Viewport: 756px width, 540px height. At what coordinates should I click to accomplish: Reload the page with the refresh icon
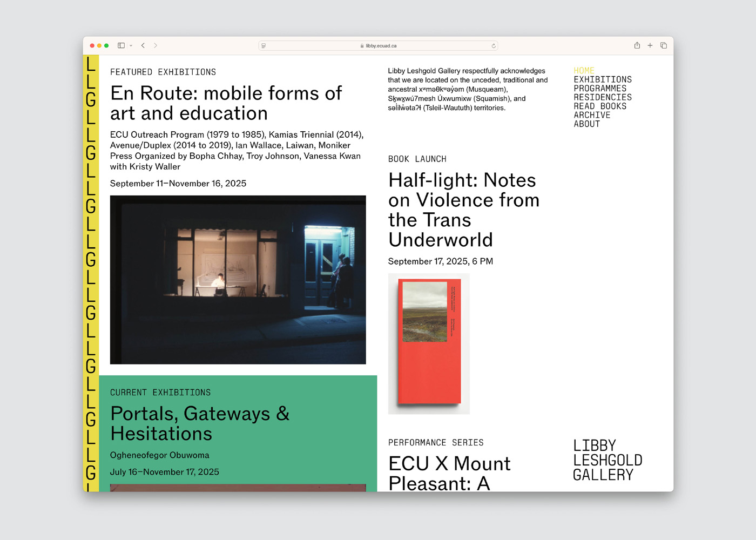click(x=494, y=46)
